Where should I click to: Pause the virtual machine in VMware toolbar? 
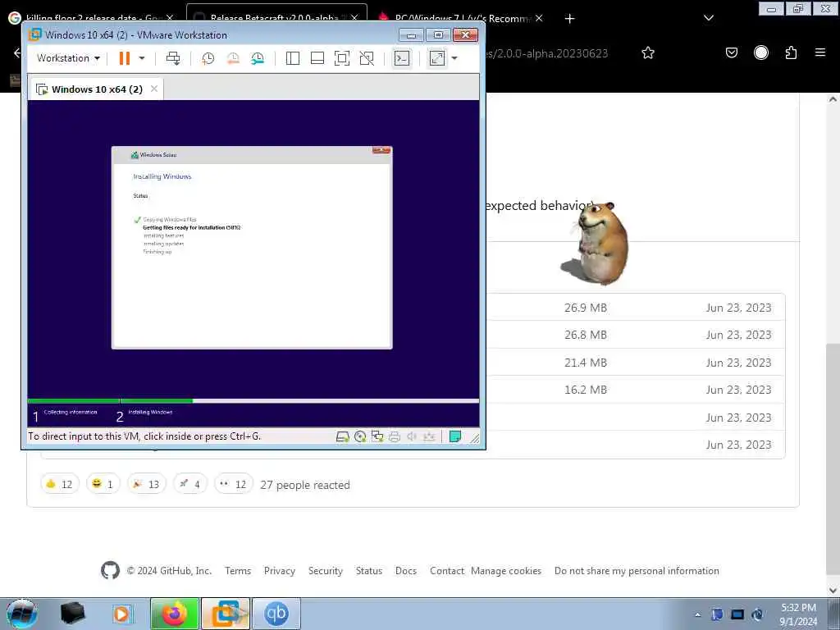tap(125, 58)
